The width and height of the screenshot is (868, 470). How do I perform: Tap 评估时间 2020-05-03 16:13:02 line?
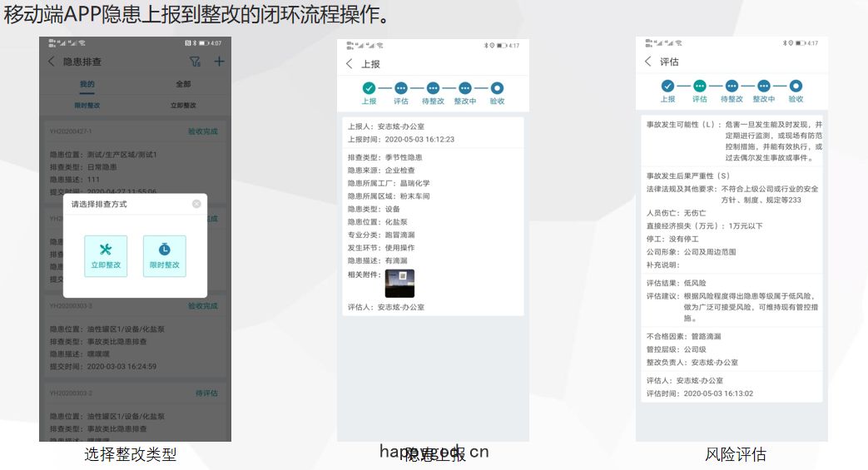point(700,393)
